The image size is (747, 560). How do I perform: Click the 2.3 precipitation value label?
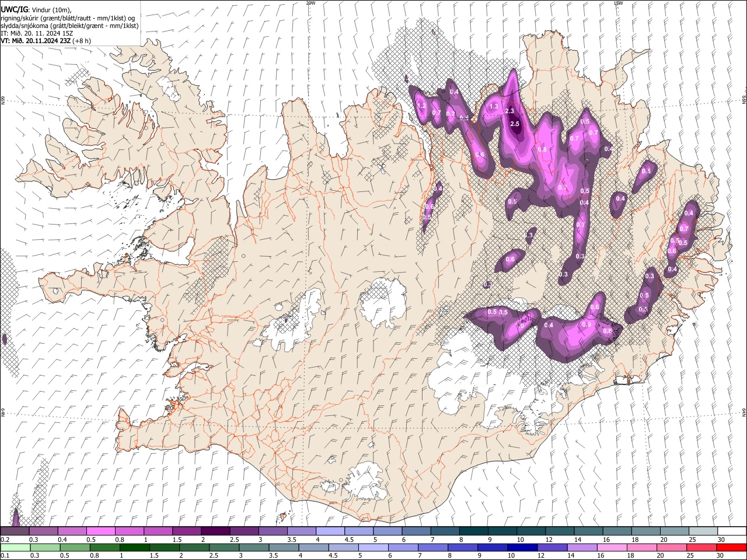pos(509,111)
